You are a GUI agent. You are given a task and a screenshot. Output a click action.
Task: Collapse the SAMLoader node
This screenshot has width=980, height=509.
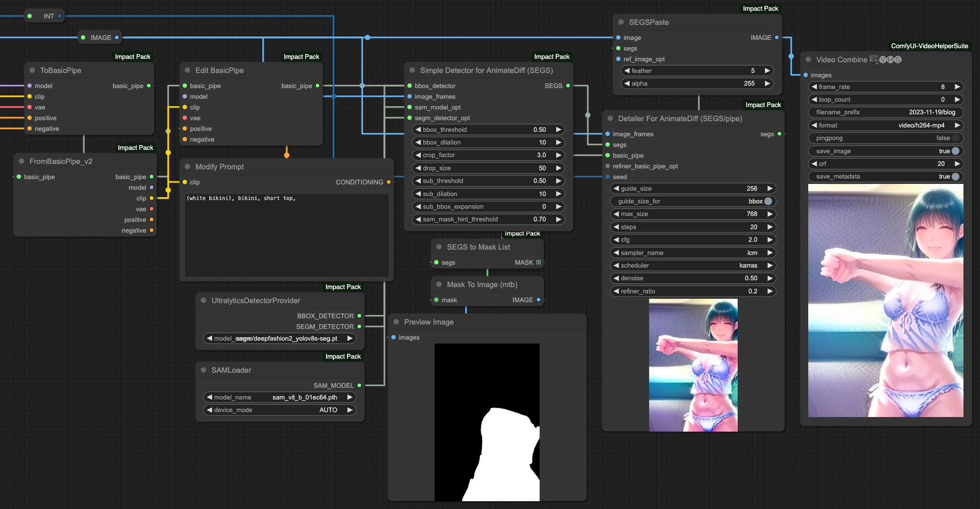[x=203, y=370]
